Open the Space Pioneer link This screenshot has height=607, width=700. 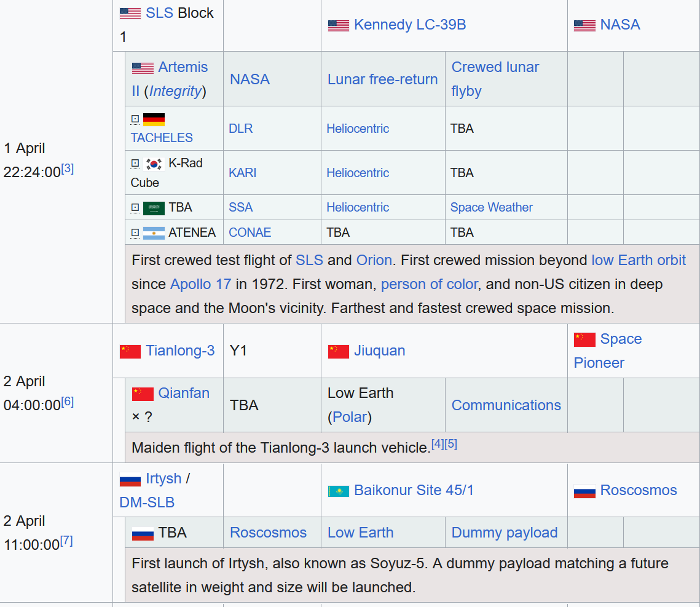pos(608,351)
